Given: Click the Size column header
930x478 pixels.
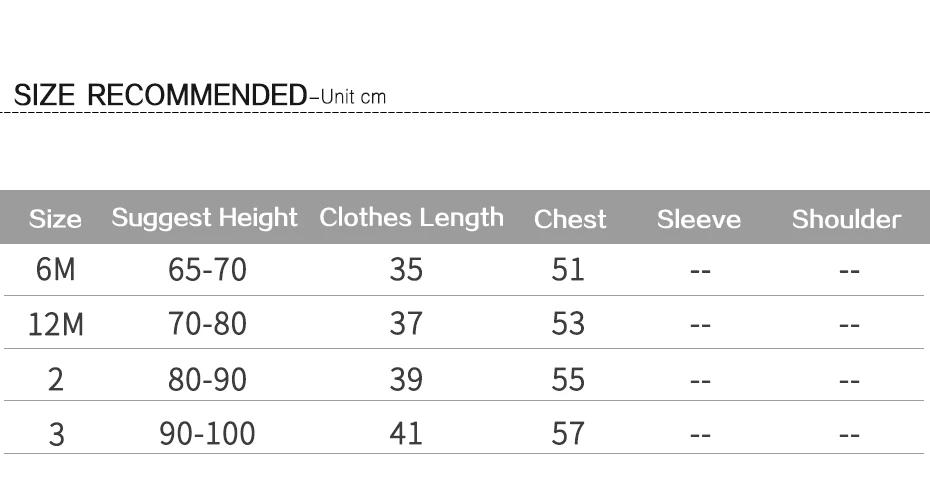Looking at the screenshot, I should [55, 219].
